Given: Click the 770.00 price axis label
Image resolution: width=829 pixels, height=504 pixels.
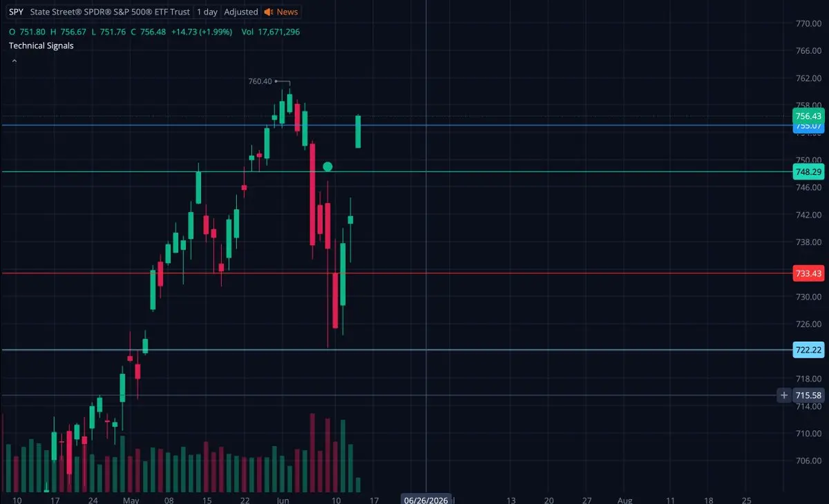Looking at the screenshot, I should [x=808, y=23].
